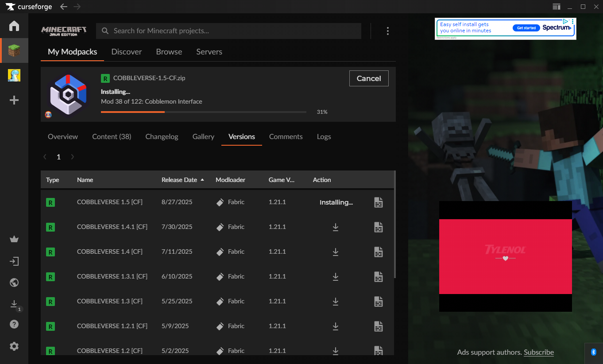The image size is (603, 364).
Task: Open the crown premium icon in sidebar
Action: coord(14,240)
